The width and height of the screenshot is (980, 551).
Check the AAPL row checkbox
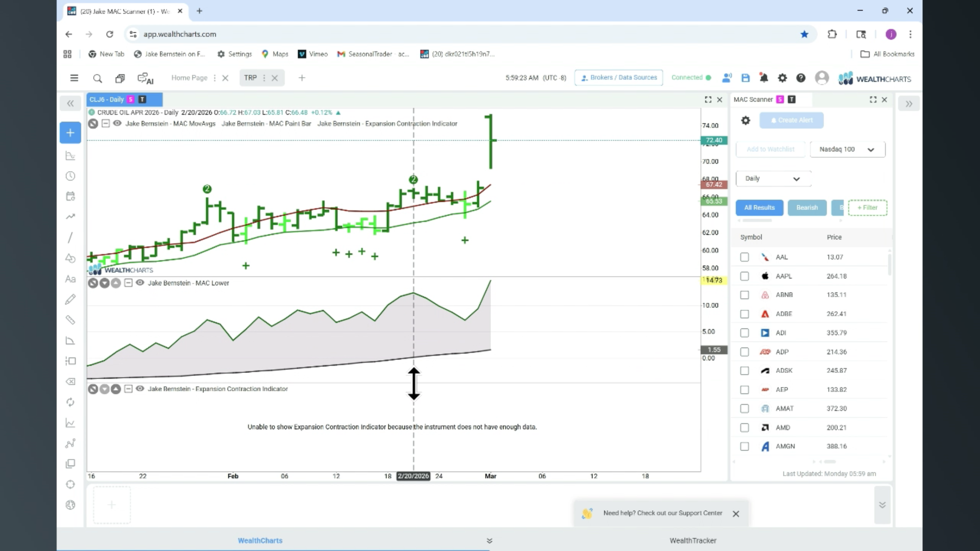(x=745, y=276)
